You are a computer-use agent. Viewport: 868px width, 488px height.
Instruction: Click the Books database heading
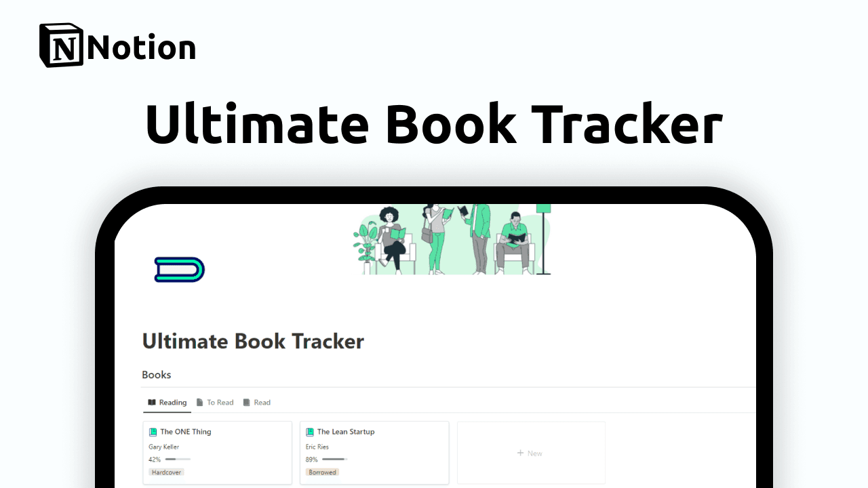[157, 375]
